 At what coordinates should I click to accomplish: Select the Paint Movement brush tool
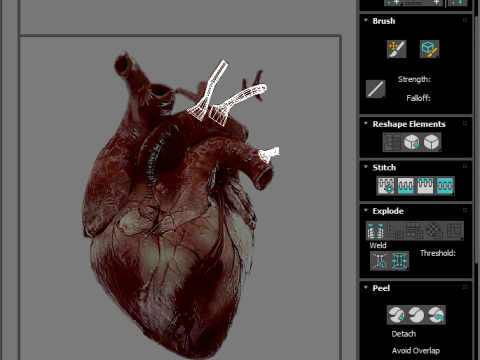coord(396,49)
